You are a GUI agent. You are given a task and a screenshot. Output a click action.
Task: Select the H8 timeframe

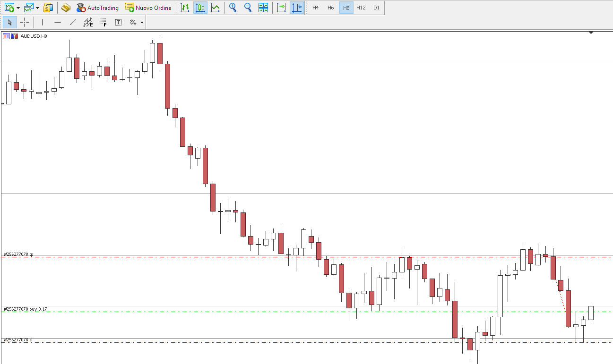tap(346, 8)
